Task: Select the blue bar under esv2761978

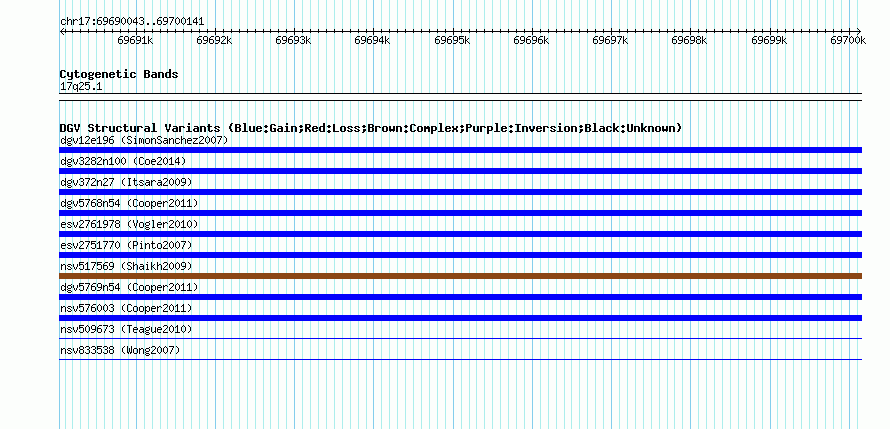Action: (x=460, y=234)
